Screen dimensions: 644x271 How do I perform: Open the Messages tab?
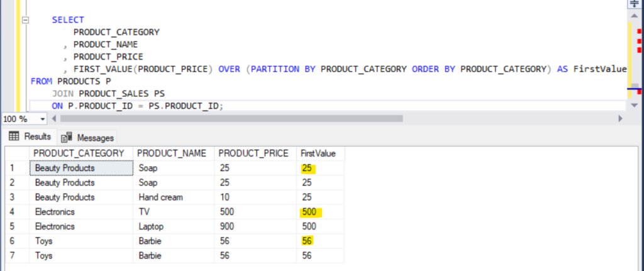point(88,137)
